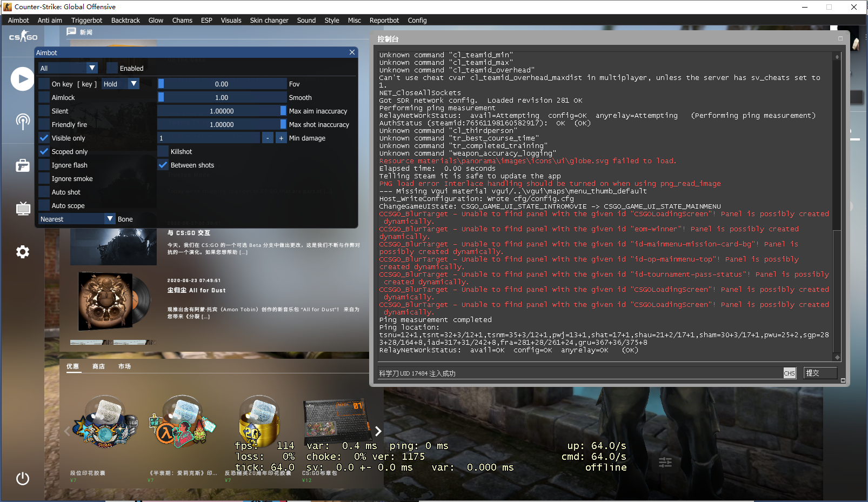868x502 pixels.
Task: Click the 提交 submit button in console
Action: 820,373
